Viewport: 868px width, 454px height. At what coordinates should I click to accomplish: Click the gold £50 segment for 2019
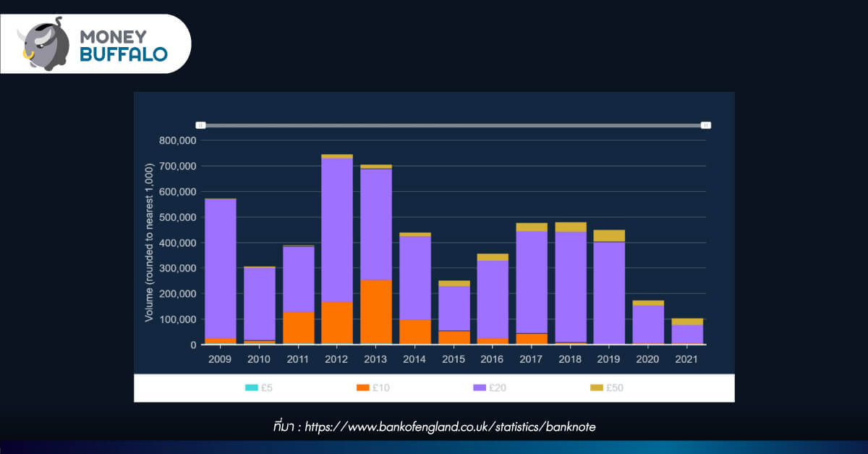(x=609, y=236)
